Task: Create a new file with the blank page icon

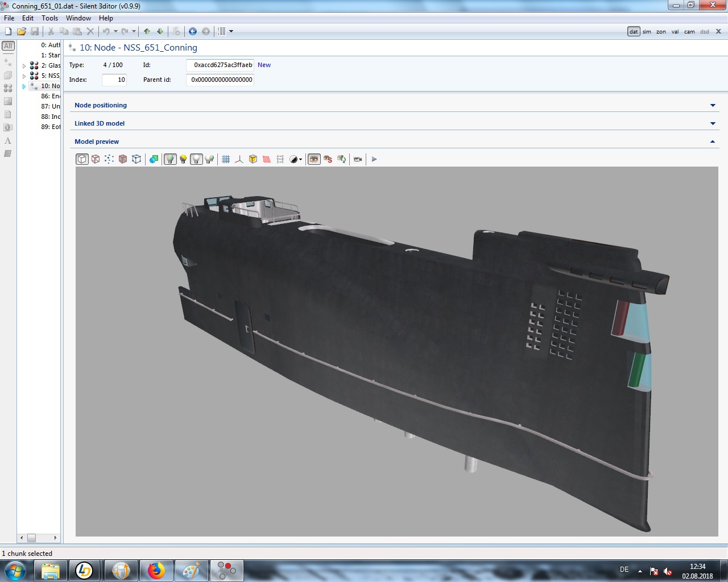Action: 8,31
